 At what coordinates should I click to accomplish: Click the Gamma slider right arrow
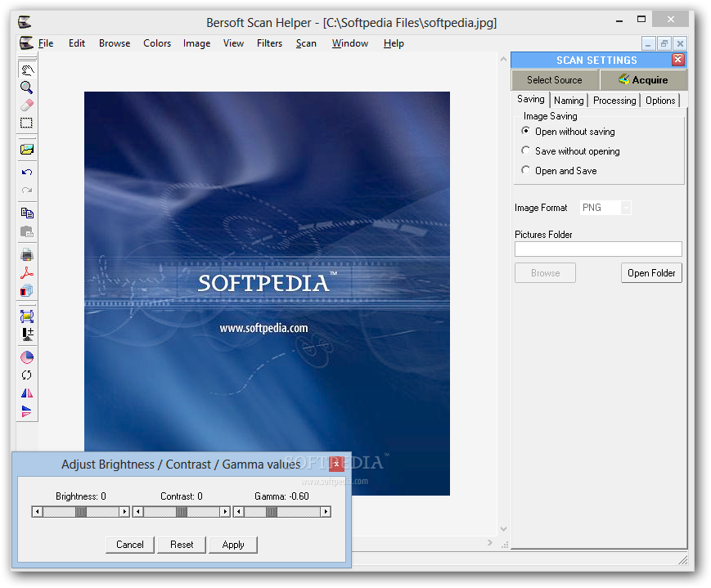326,512
